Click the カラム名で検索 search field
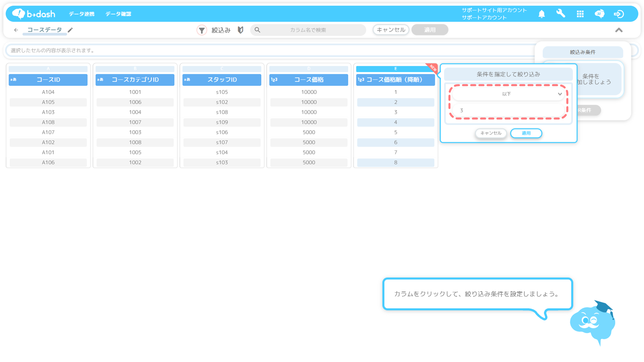Image resolution: width=644 pixels, height=362 pixels. click(308, 30)
